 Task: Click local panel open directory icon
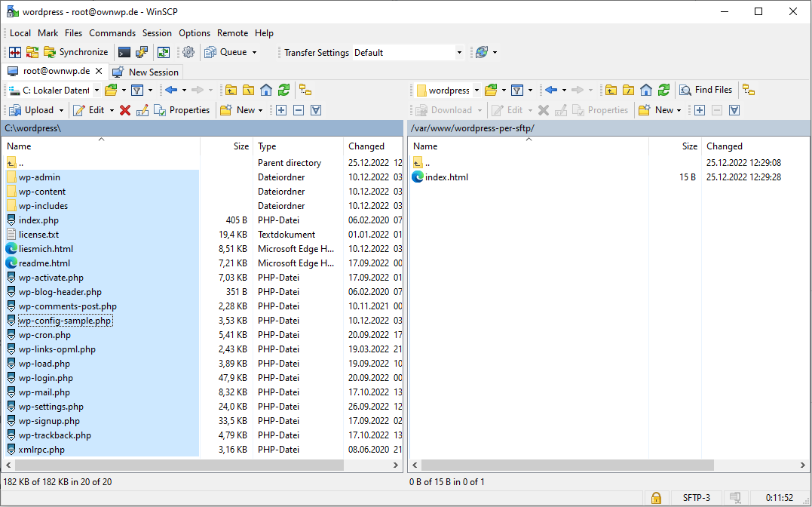(x=111, y=91)
